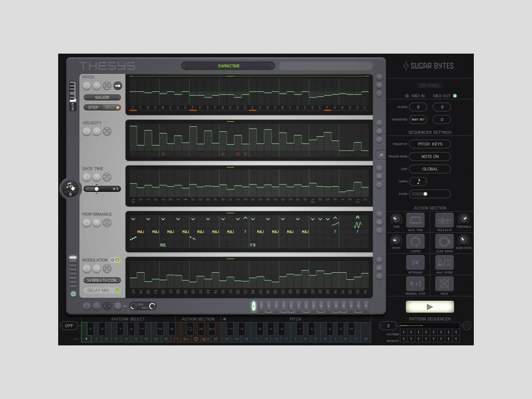Click the Velocity lane shift-arrows icon
Image resolution: width=532 pixels, height=399 pixels.
click(107, 131)
